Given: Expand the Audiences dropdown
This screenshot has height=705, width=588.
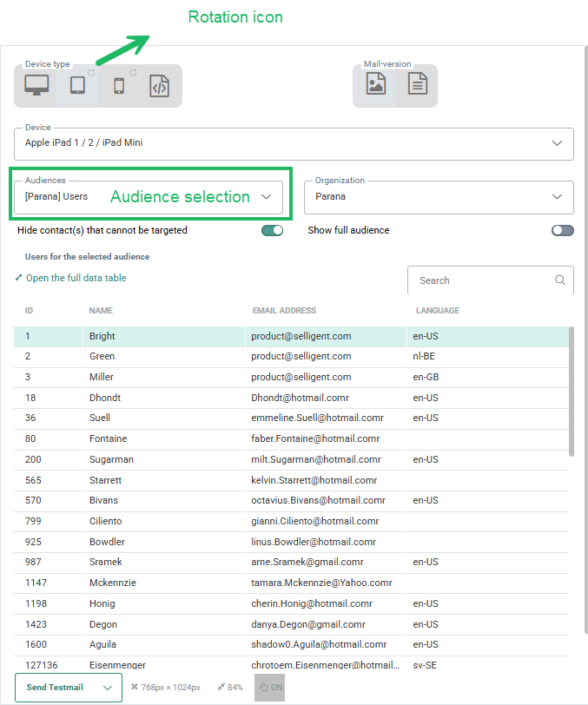Looking at the screenshot, I should click(267, 197).
